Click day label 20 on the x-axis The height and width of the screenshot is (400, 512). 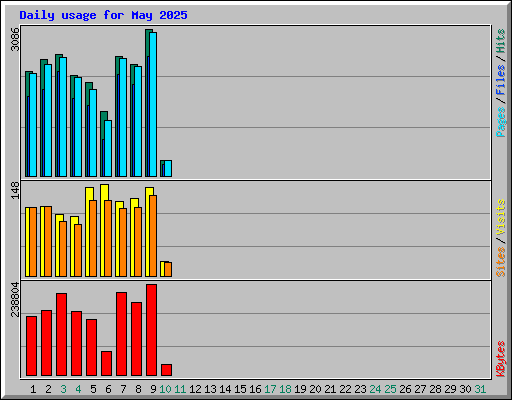315,389
